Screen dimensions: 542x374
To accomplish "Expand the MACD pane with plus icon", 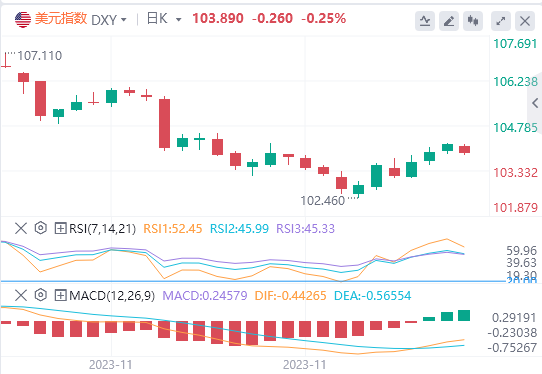I will click(60, 295).
